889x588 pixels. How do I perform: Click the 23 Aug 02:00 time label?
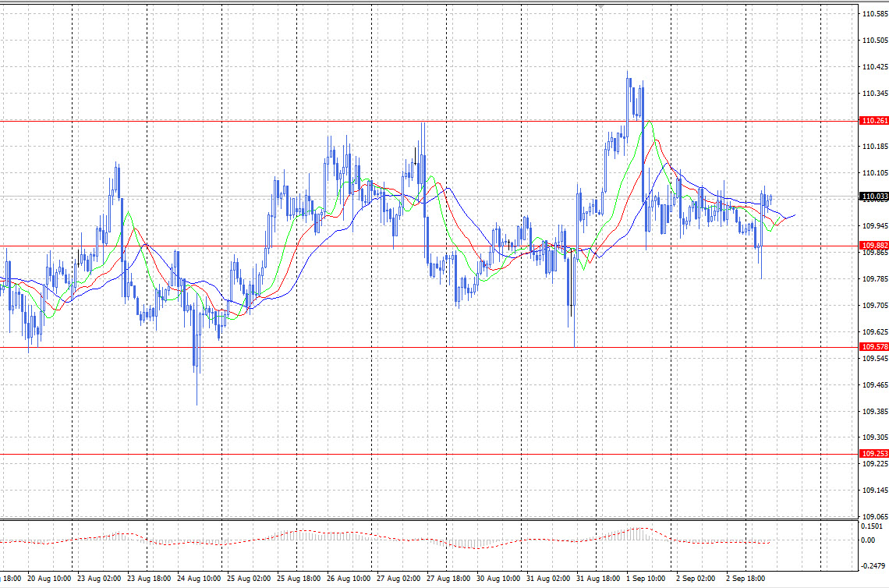coord(99,579)
